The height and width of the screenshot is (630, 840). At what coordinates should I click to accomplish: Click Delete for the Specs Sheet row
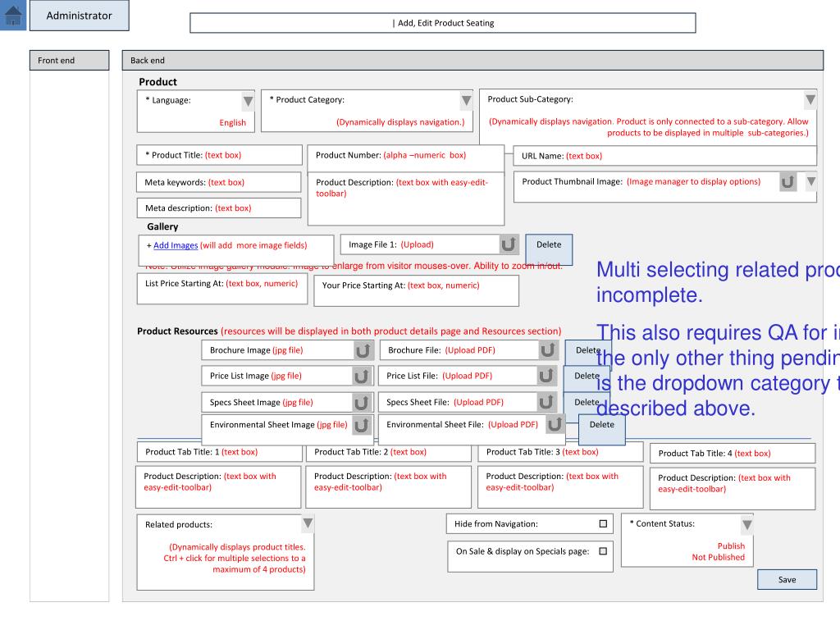(587, 402)
